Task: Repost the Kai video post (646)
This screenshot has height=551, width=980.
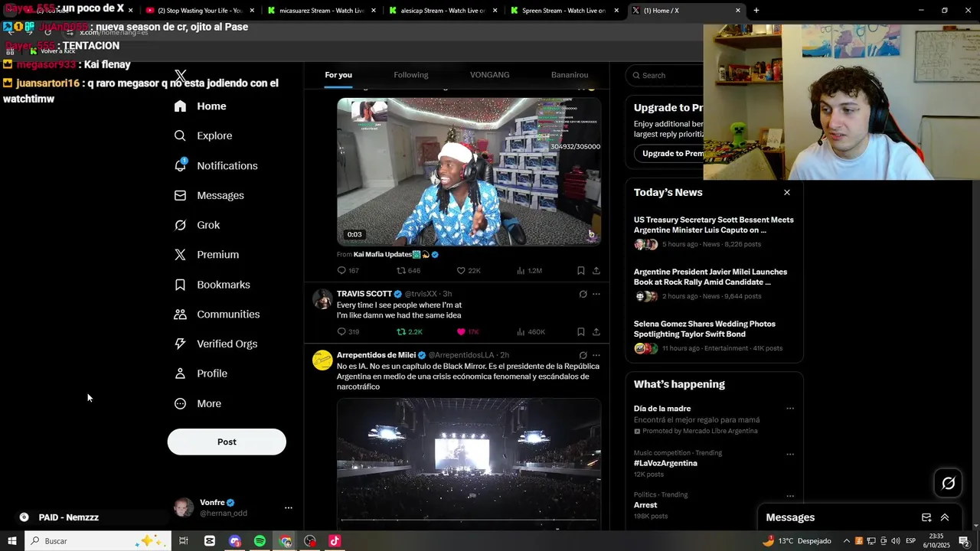Action: 408,271
